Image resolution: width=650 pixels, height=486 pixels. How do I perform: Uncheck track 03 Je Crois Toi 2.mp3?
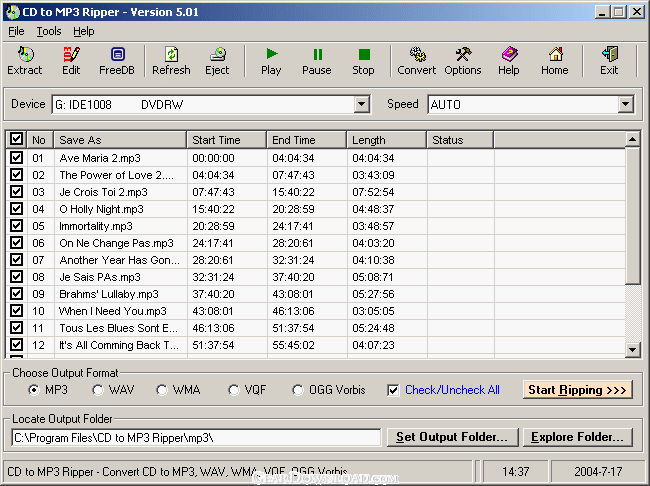17,192
